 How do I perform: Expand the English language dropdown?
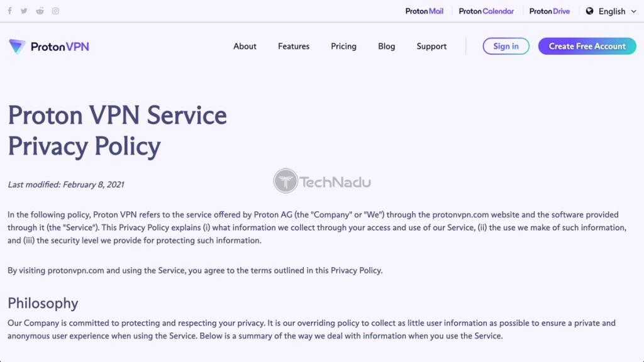tap(611, 11)
